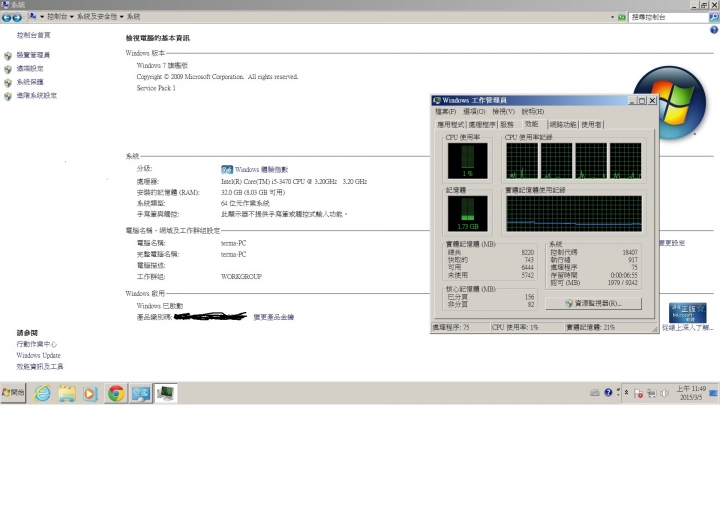
Task: Open 裝置管理員 from the left sidebar
Action: click(x=33, y=55)
